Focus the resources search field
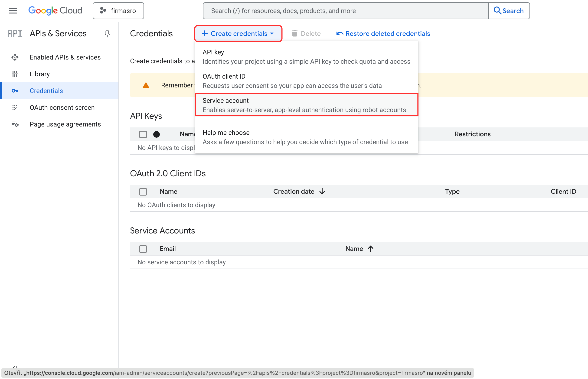Screen dimensions: 588x379 pos(346,11)
